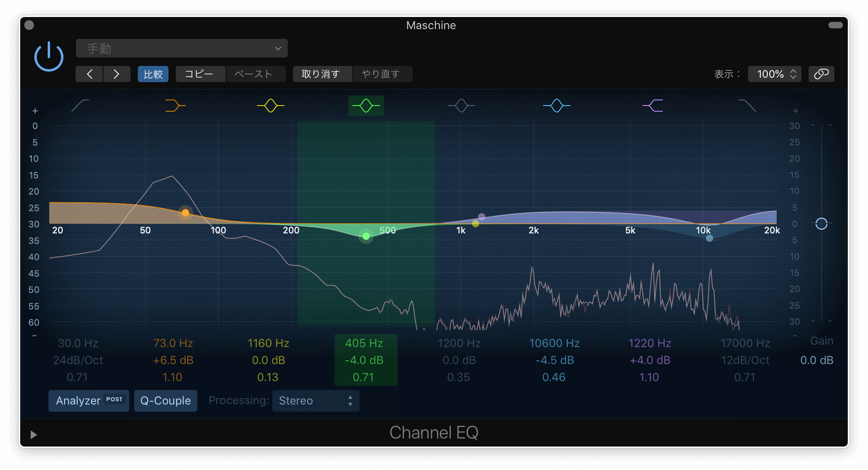Disable the Q-Couple button
Screen dimensions: 868x470
point(166,400)
